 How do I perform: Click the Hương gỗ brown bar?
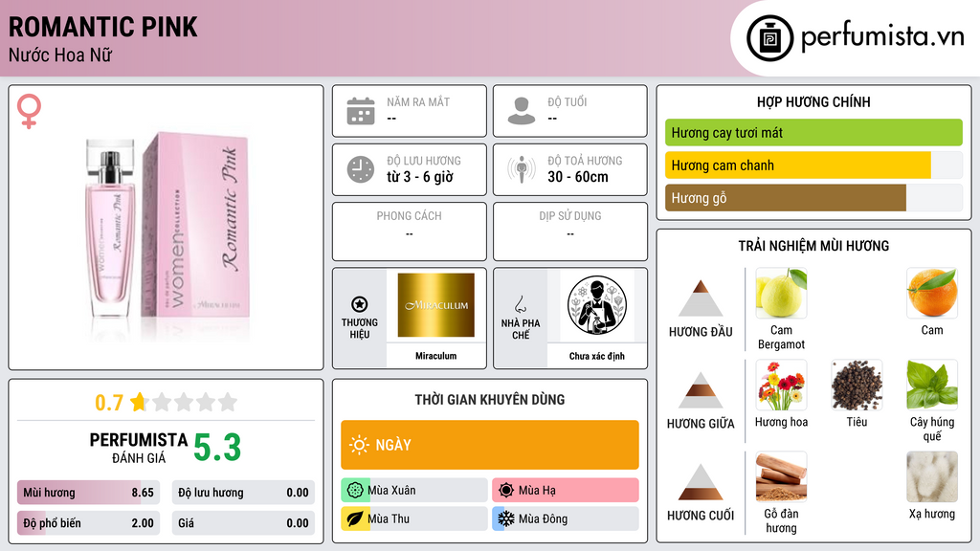click(x=813, y=197)
